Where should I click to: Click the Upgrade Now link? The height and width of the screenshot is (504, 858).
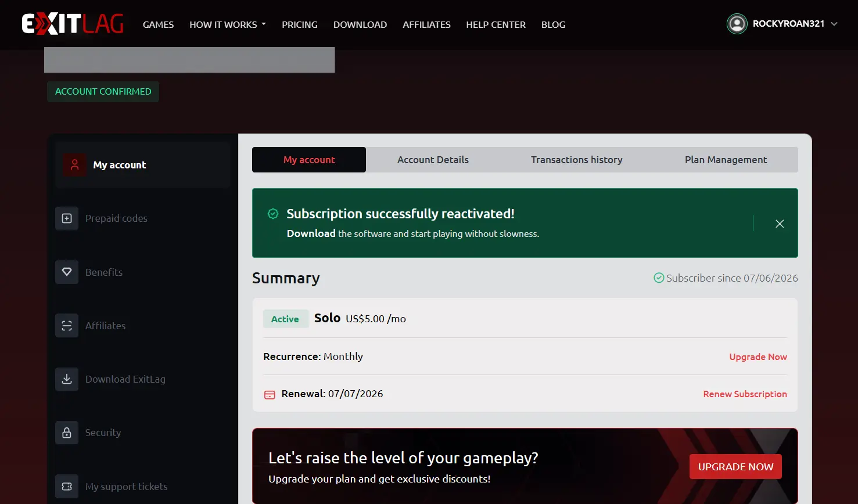tap(758, 357)
